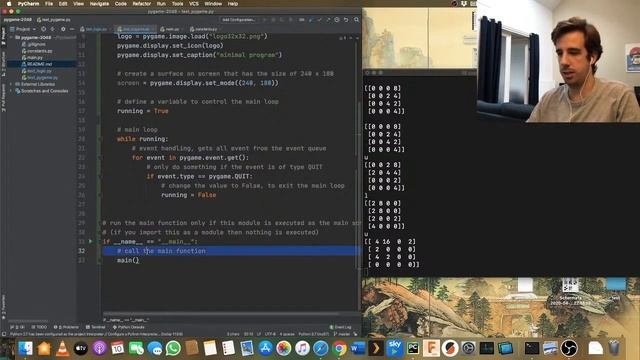Image resolution: width=640 pixels, height=360 pixels.
Task: Open Microsoft Word in the Dock
Action: (358, 348)
